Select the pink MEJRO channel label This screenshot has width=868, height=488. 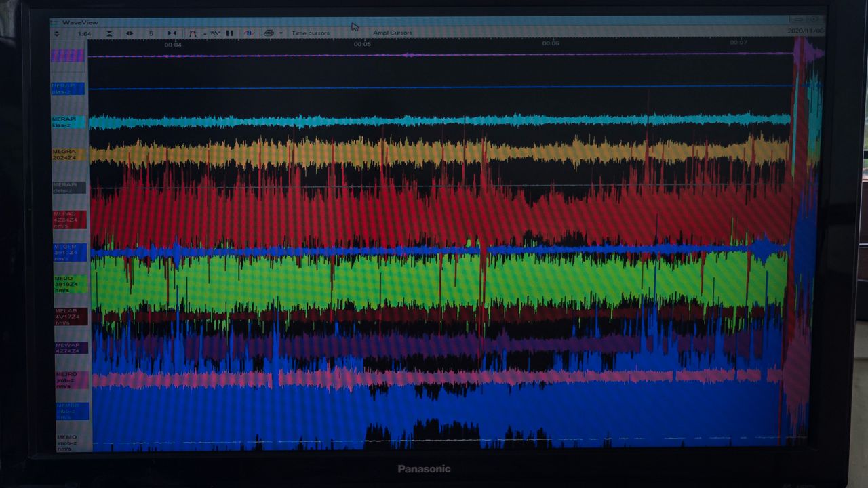[x=72, y=380]
